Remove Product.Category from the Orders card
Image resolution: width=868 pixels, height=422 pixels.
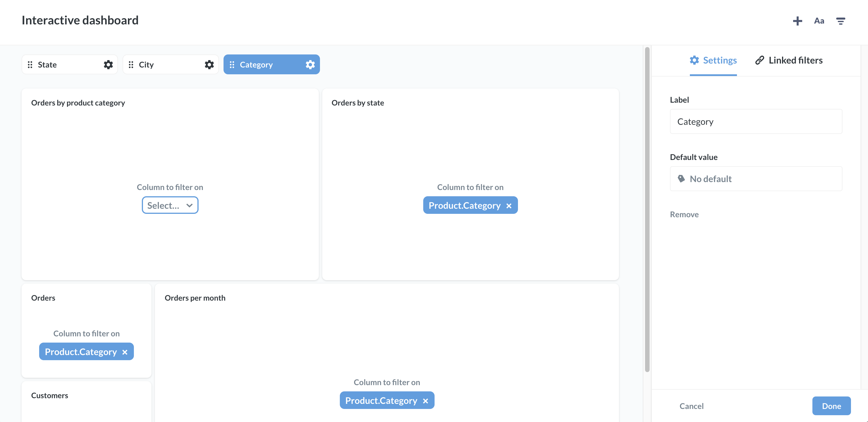125,352
